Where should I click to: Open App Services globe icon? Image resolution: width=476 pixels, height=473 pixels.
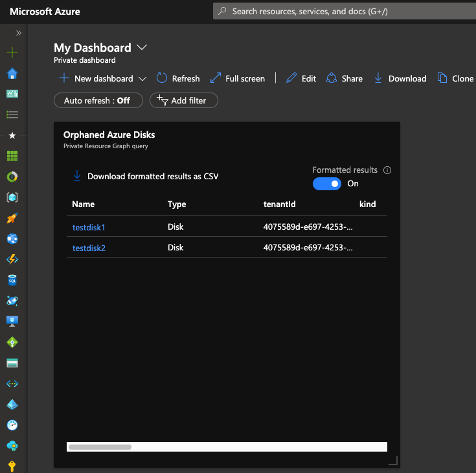[x=12, y=239]
